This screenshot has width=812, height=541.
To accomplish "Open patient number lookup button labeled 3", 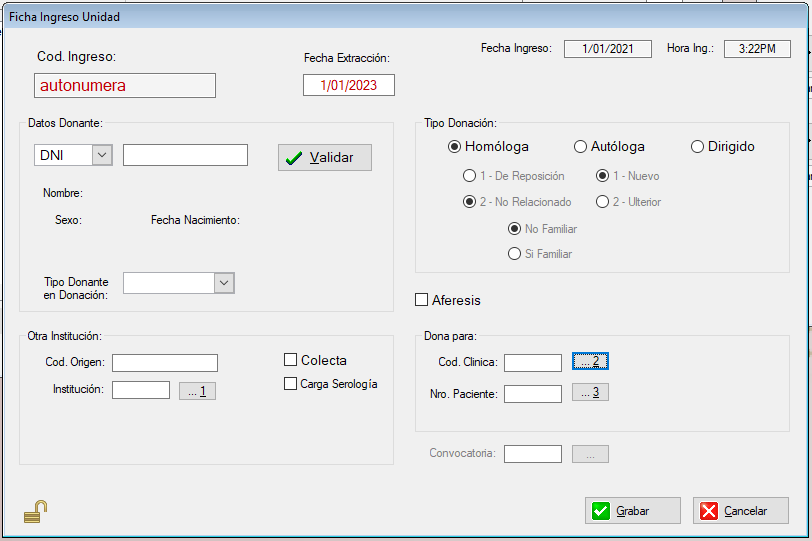I will pyautogui.click(x=590, y=393).
